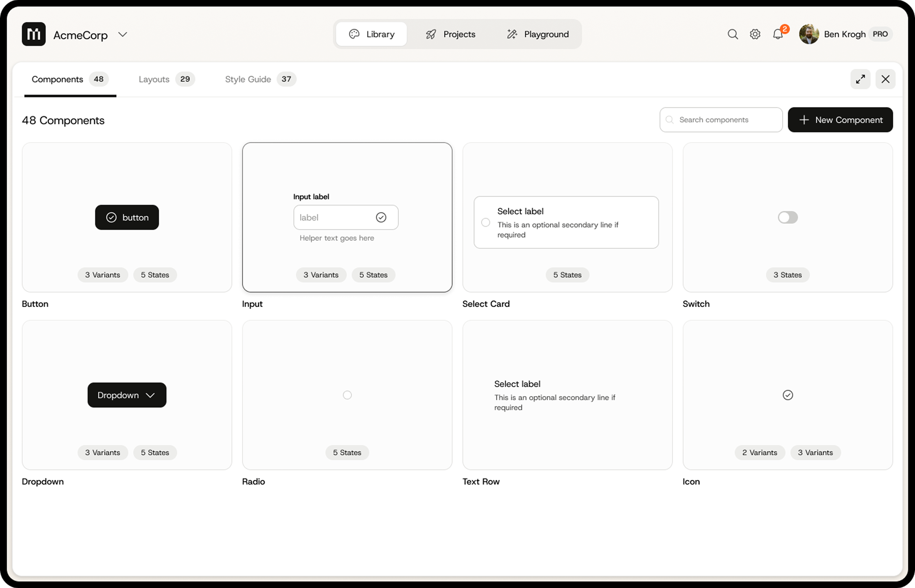Toggle the Switch component preview
This screenshot has width=915, height=588.
[788, 218]
